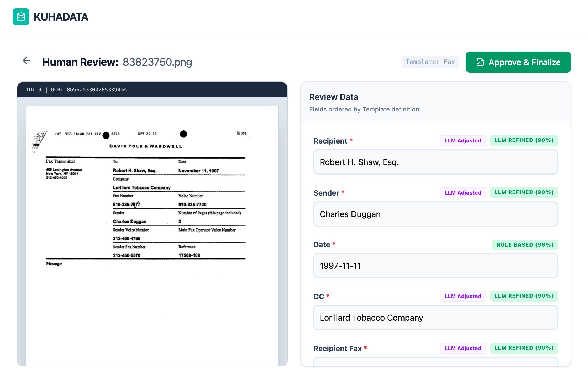Click the Review Data heading

point(334,97)
